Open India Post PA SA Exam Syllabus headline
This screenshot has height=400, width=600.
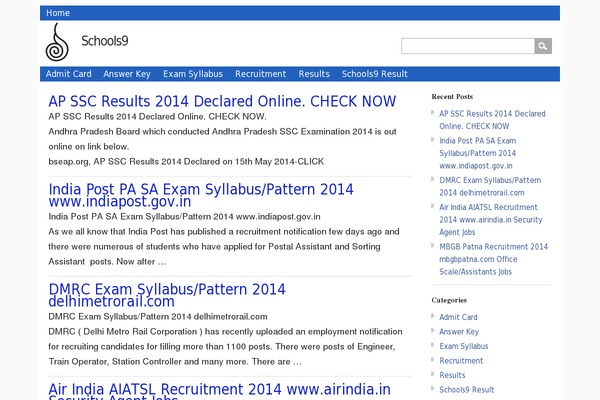point(201,195)
